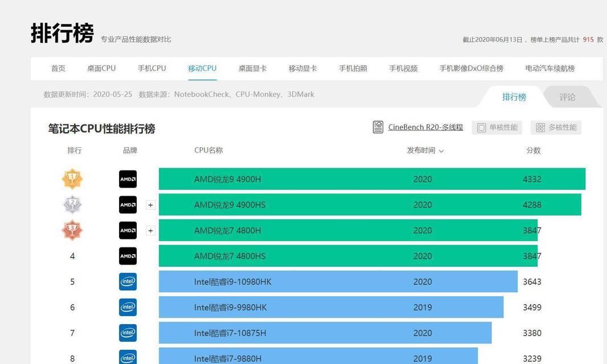607x364 pixels.
Task: Open 手机影像DxO综合榜 tab
Action: (x=471, y=68)
